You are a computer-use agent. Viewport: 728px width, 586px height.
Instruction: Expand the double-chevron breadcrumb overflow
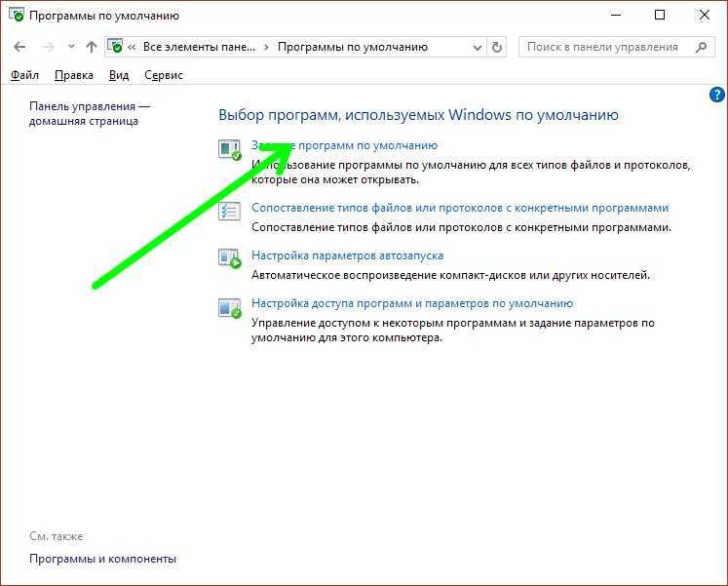[132, 47]
